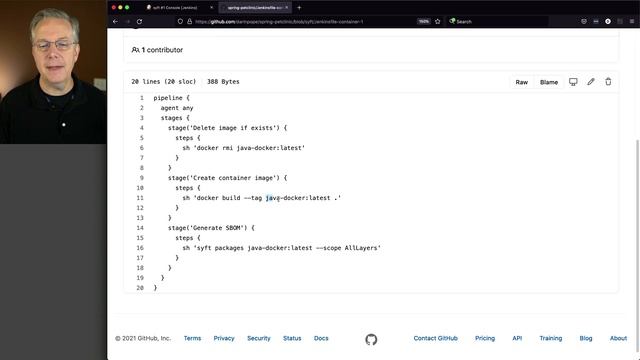Viewport: 640px width, 360px height.
Task: Select line number 1 in the gutter
Action: point(142,98)
